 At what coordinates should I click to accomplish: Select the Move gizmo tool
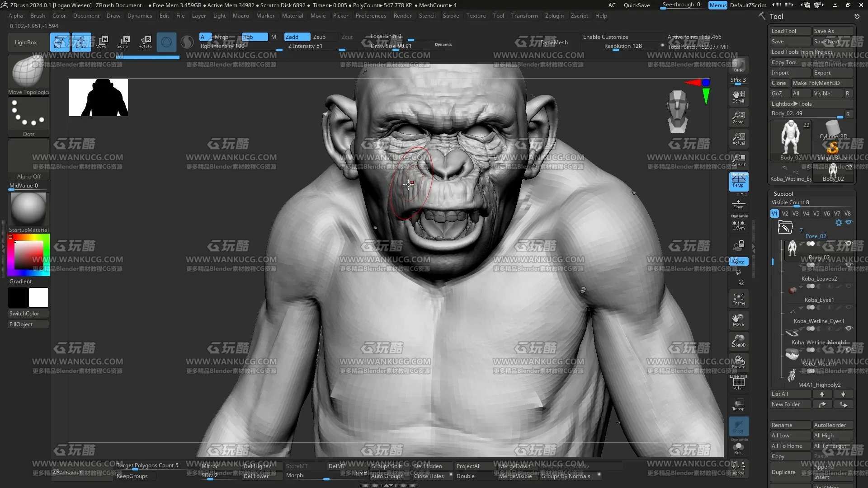click(x=101, y=42)
